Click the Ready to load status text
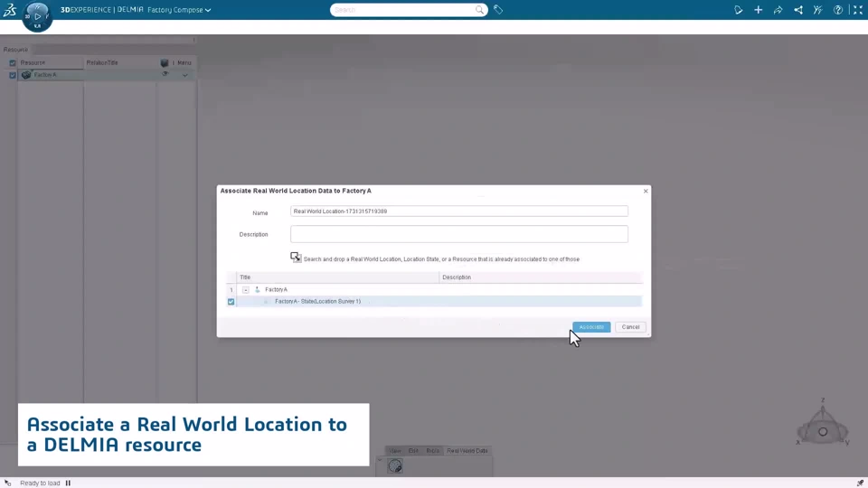This screenshot has height=488, width=868. (40, 483)
